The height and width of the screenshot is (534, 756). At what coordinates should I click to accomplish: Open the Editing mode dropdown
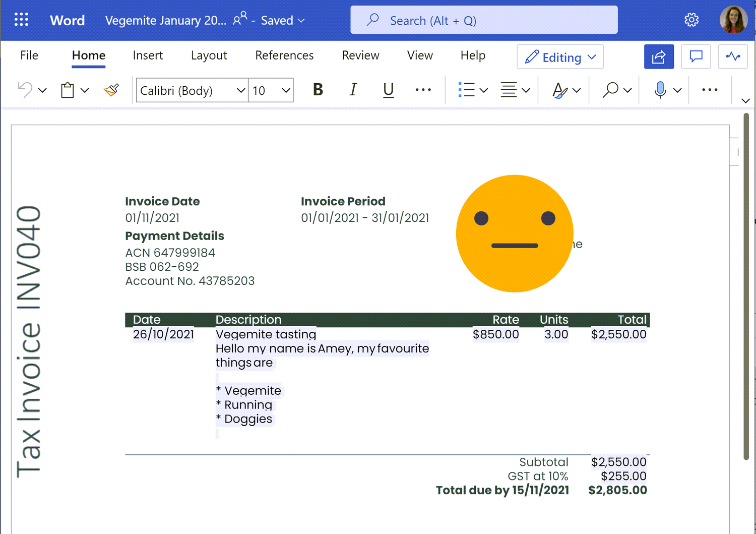560,56
